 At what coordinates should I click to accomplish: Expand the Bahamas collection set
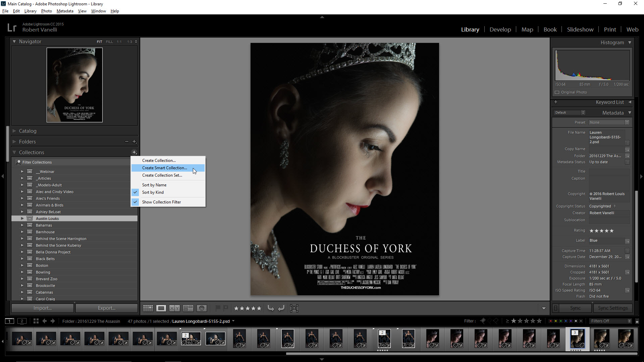22,225
